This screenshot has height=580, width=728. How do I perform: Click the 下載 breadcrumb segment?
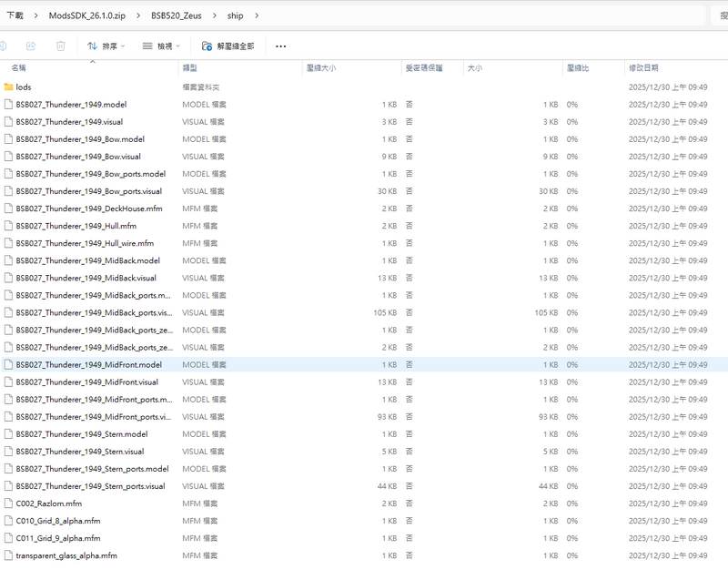click(15, 15)
